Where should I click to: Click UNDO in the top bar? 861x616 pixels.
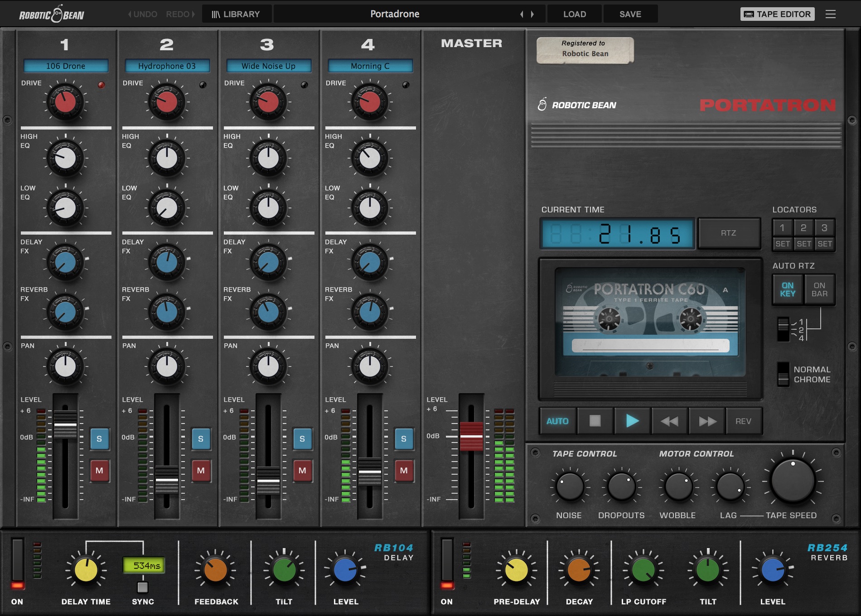(143, 14)
